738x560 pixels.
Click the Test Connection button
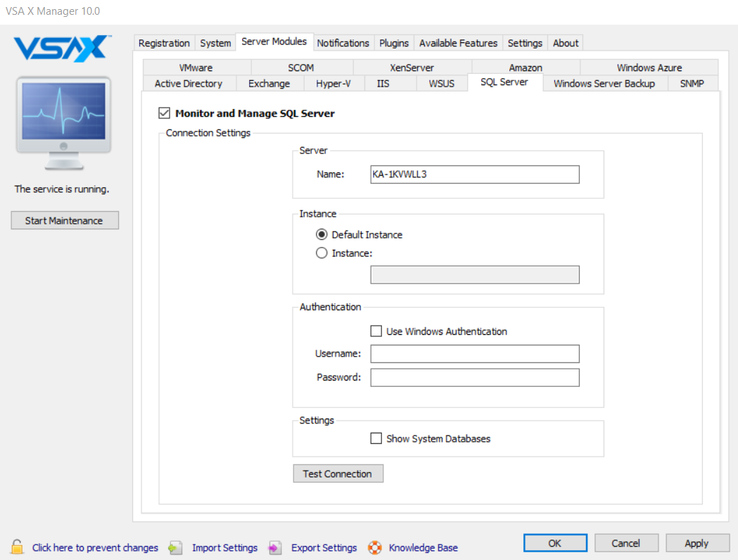tap(338, 474)
